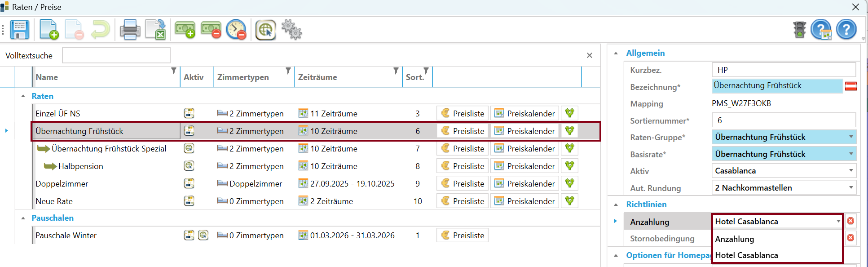
Task: Click the plain blue question mark icon
Action: click(846, 30)
